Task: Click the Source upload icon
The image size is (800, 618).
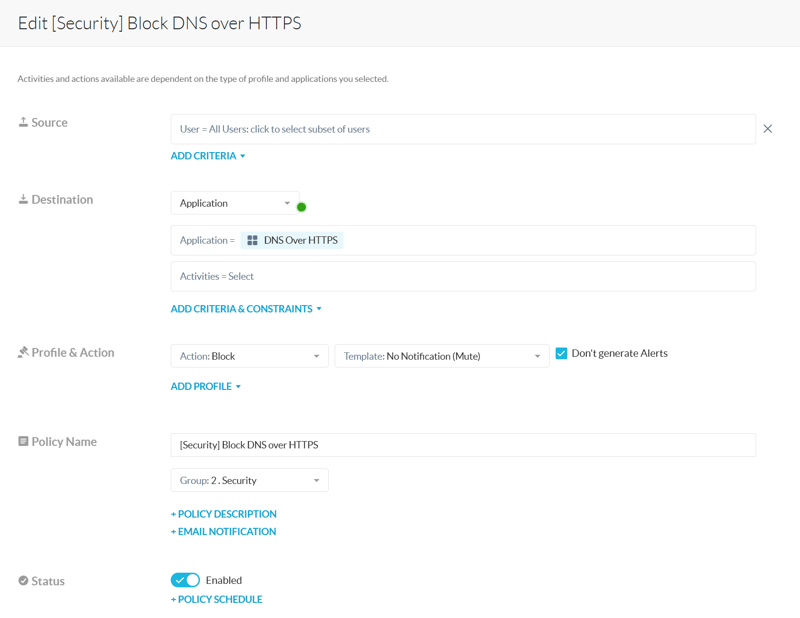Action: coord(23,122)
